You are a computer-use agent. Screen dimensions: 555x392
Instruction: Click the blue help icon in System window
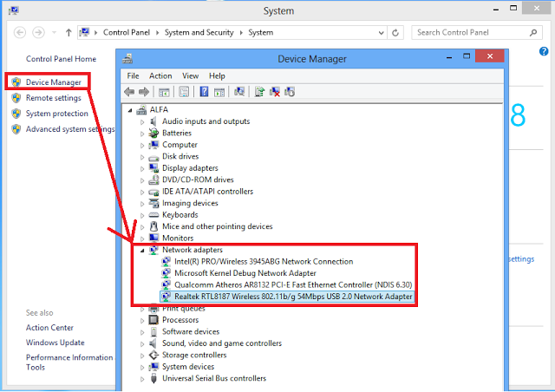[x=544, y=51]
